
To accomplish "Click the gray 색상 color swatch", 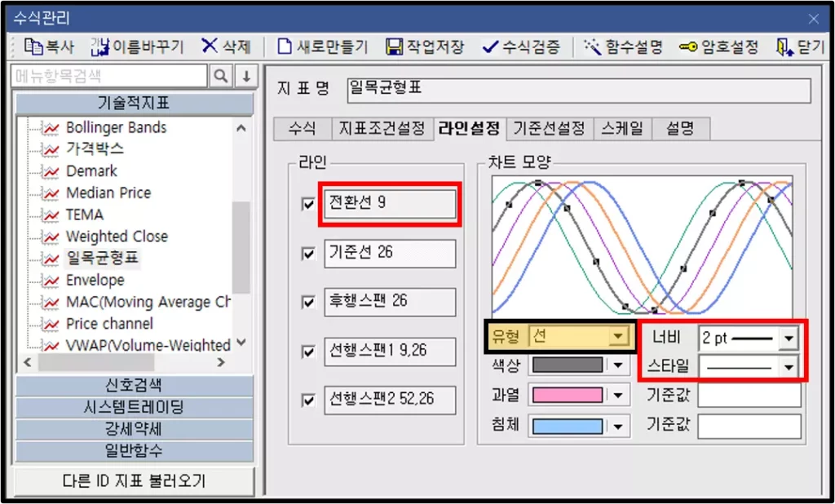I will (568, 365).
